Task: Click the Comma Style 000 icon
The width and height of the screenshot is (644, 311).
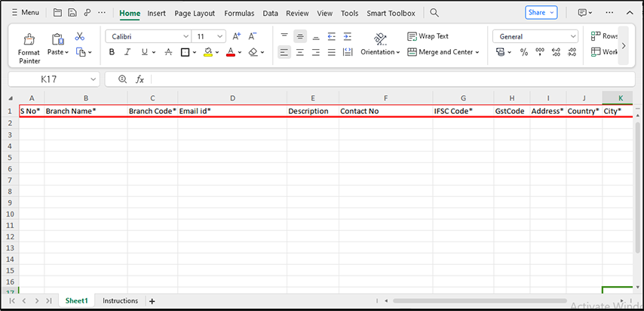Action: pos(540,52)
